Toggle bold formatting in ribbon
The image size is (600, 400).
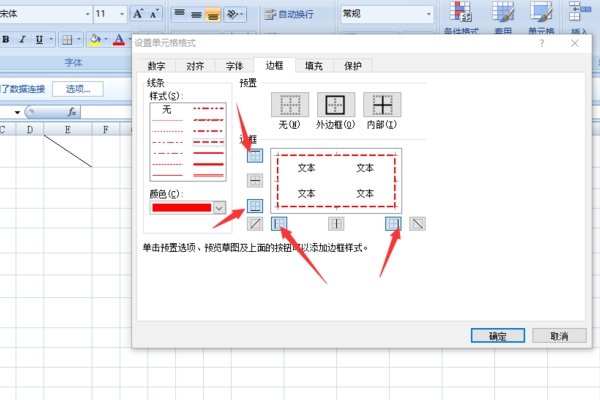[x=6, y=39]
